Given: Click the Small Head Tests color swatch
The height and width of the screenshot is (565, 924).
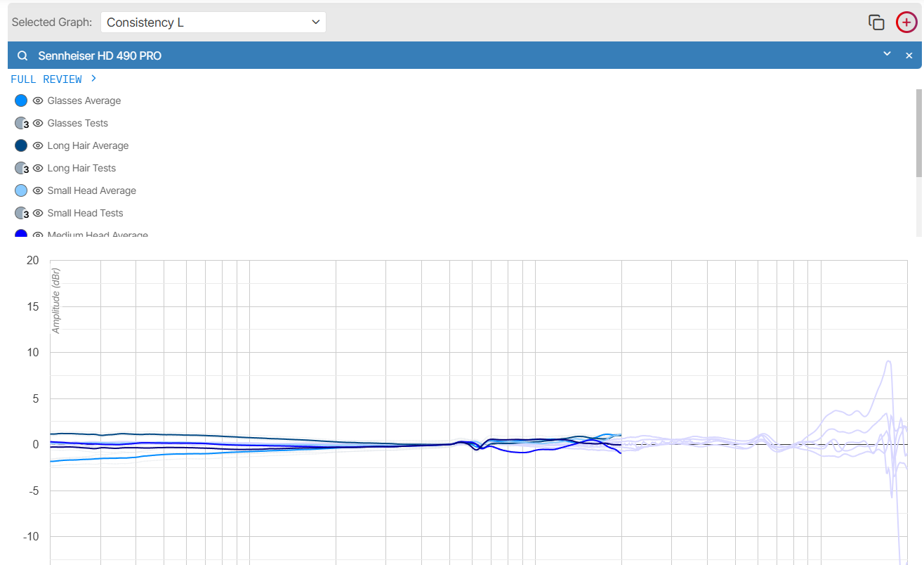Looking at the screenshot, I should pyautogui.click(x=21, y=213).
